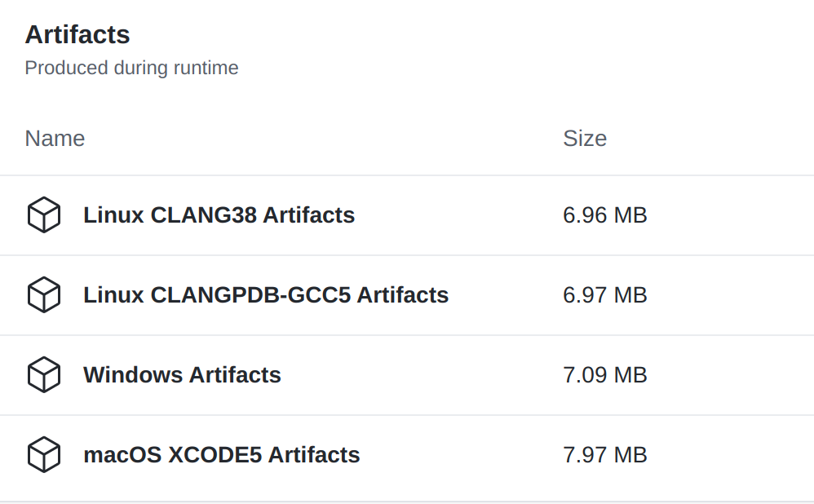Click the divider line below column headers
814x504 pixels.
click(x=407, y=175)
